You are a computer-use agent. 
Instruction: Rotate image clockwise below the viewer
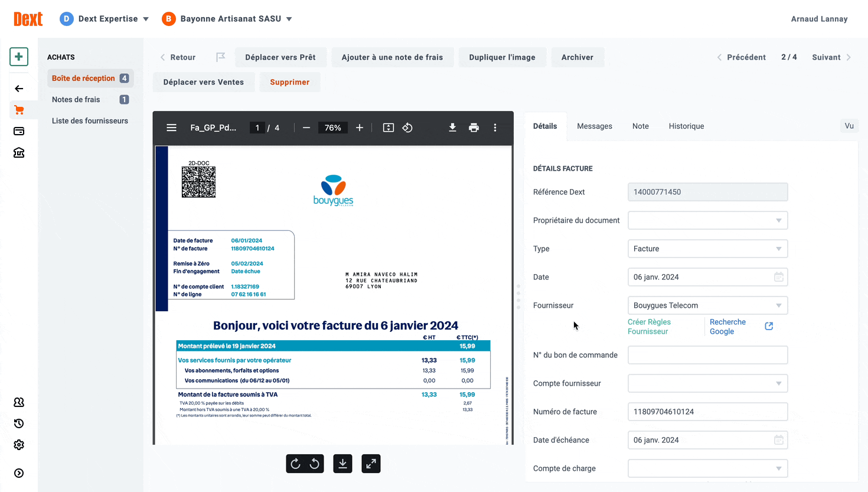(x=296, y=464)
